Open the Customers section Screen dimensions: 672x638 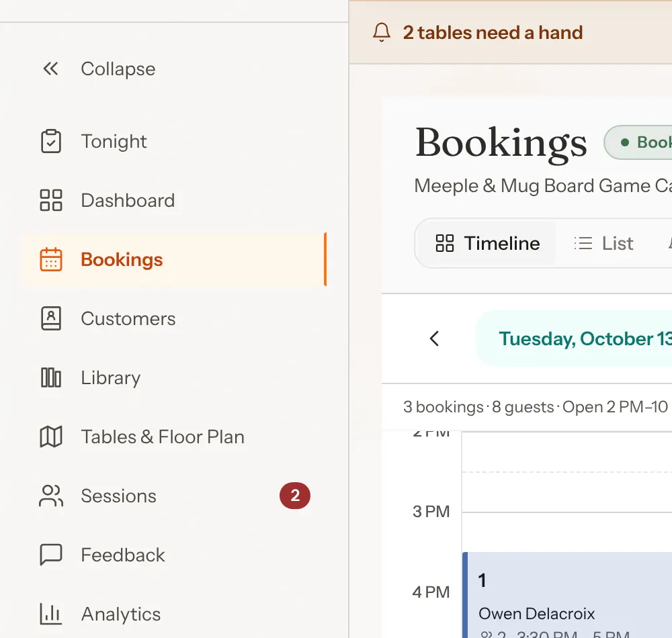point(128,318)
